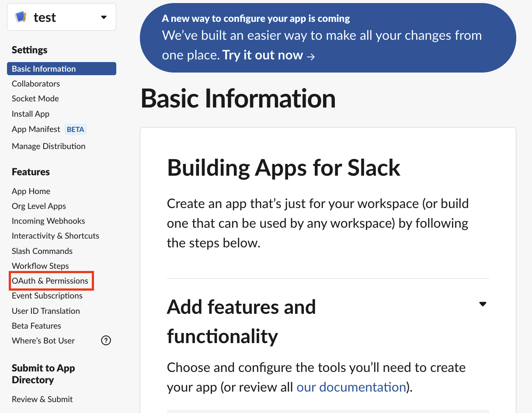Click the BETA badge beside App Manifest
Screen dimensions: 532x413
pos(76,129)
